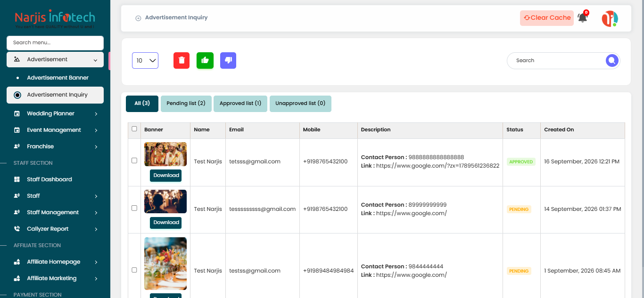Image resolution: width=644 pixels, height=298 pixels.
Task: Click the Affiliate Homepage sidebar icon
Action: [17, 262]
